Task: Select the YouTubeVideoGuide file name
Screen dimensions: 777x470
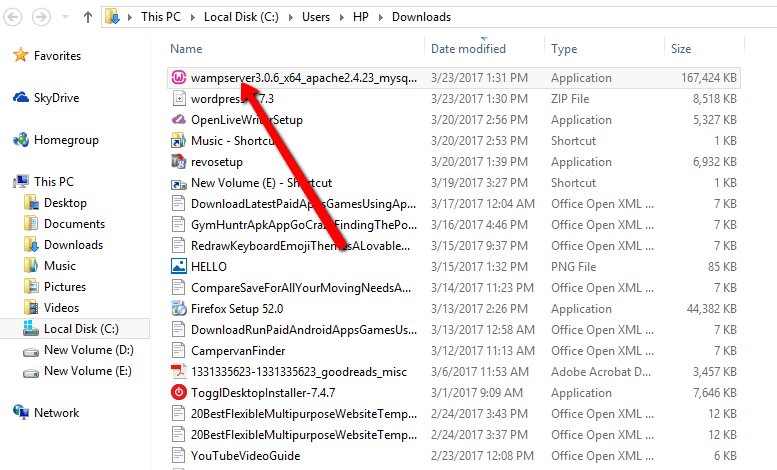Action: (x=246, y=456)
